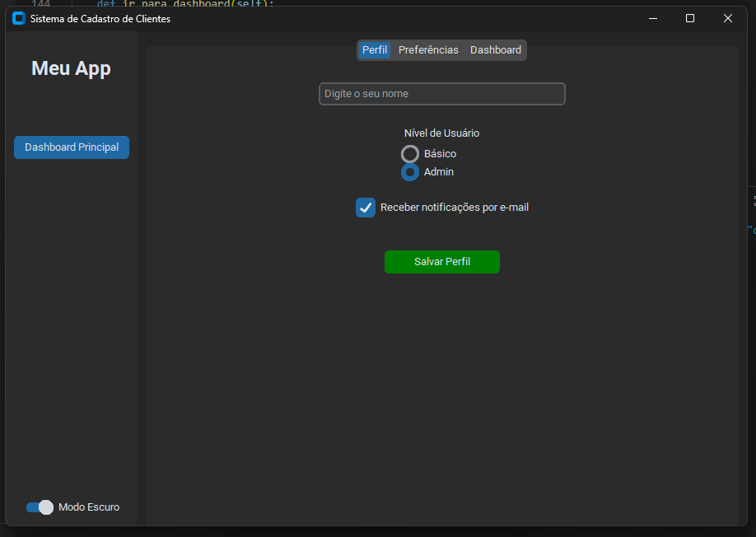Switch to the Perfil tab
This screenshot has height=537, width=756.
[x=375, y=50]
